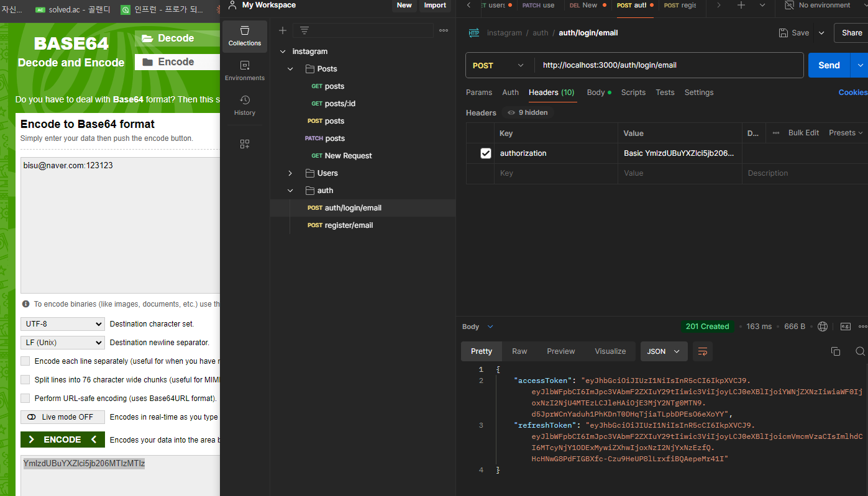Open the PATCH posts request
Image resolution: width=868 pixels, height=496 pixels.
pos(325,138)
